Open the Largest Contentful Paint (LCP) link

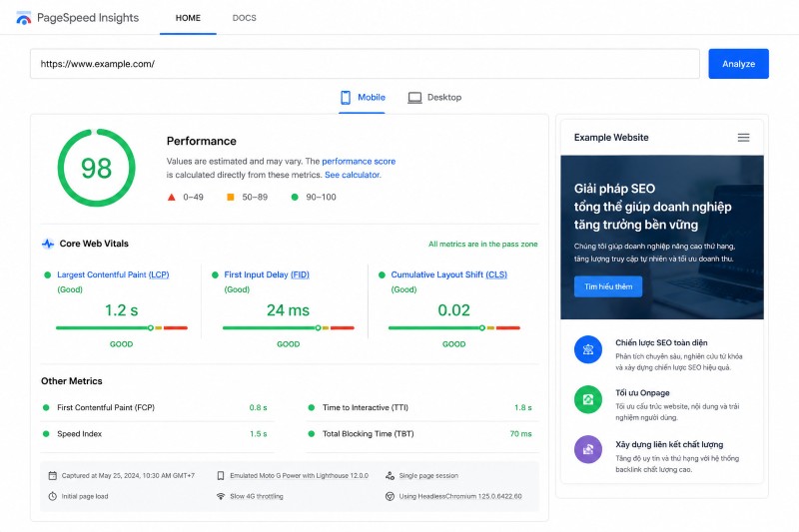[113, 274]
